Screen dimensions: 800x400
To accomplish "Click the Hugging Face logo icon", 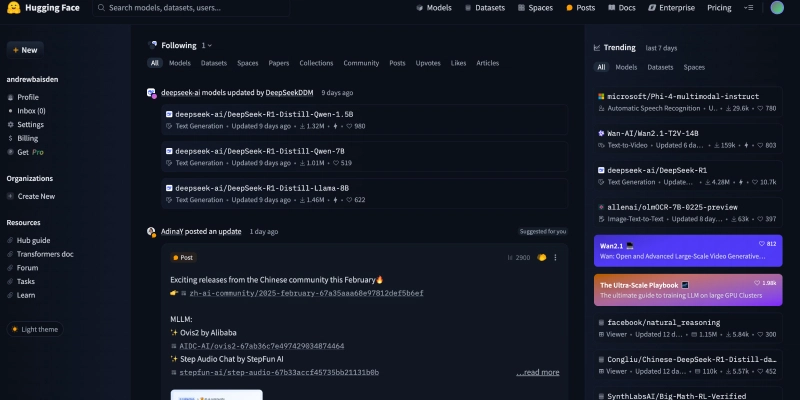I will tap(14, 8).
